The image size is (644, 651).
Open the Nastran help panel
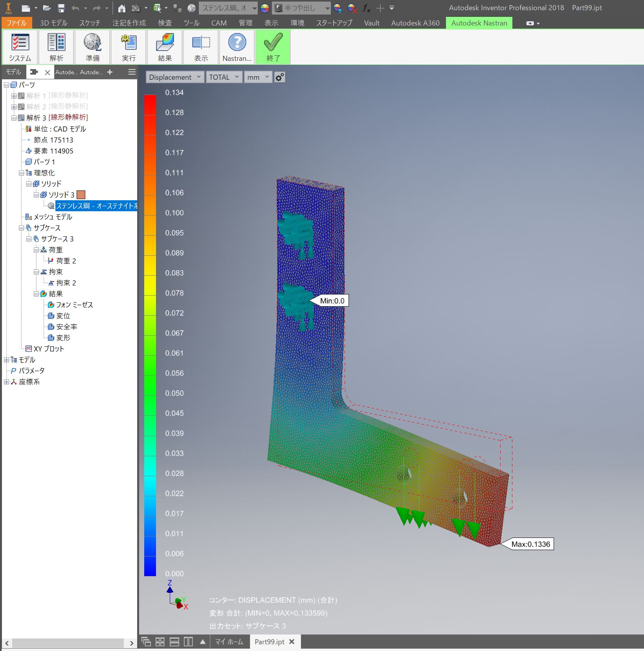237,47
